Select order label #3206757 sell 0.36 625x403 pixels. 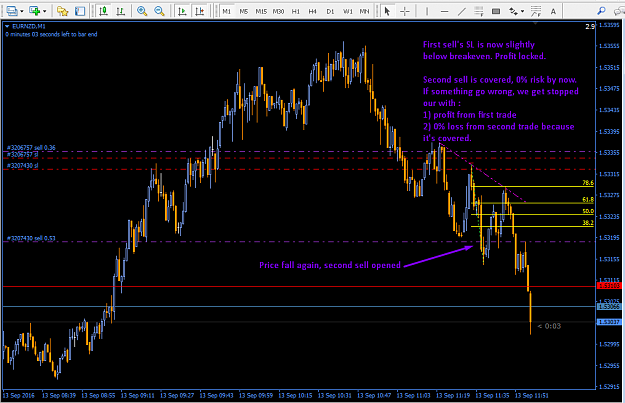(31, 147)
